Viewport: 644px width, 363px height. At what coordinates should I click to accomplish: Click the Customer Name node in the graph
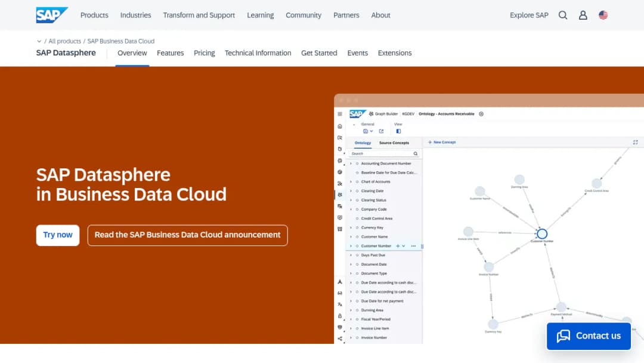click(479, 191)
